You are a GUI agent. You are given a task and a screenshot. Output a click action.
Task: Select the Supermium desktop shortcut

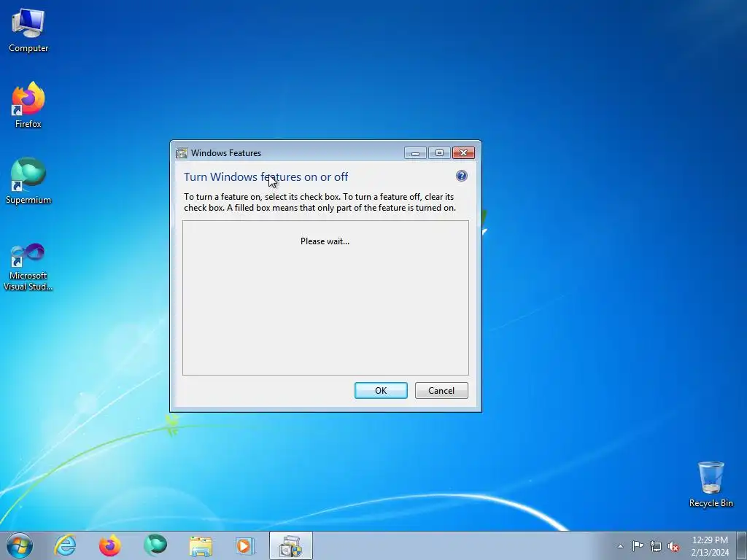point(28,182)
